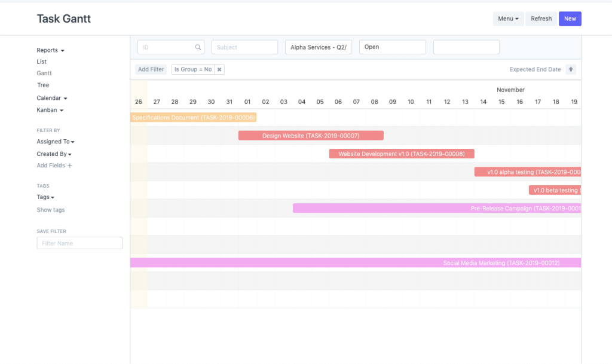Expand the Calendar view options
Screen dimensions: 612x364
[52, 98]
